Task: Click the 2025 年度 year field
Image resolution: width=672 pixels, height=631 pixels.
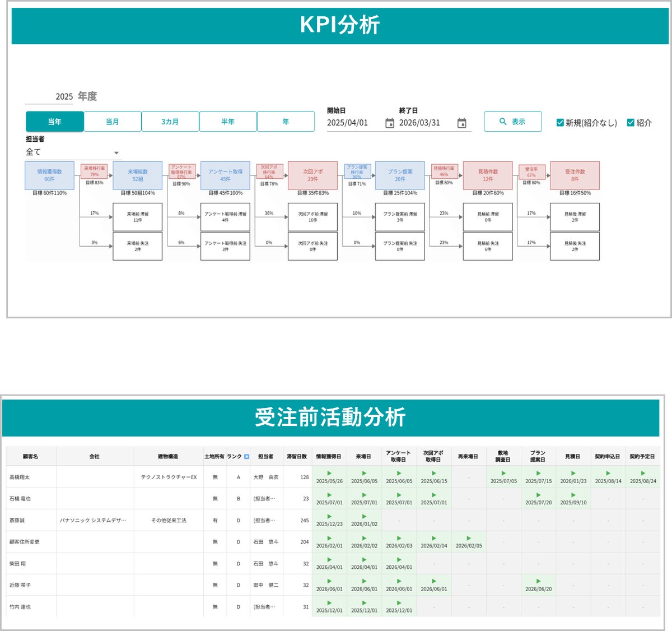Action: [x=49, y=96]
